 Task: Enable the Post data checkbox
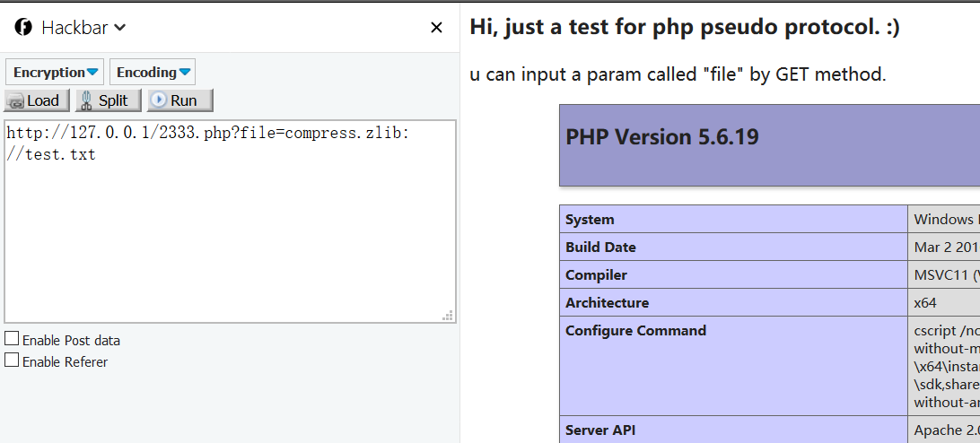click(12, 339)
